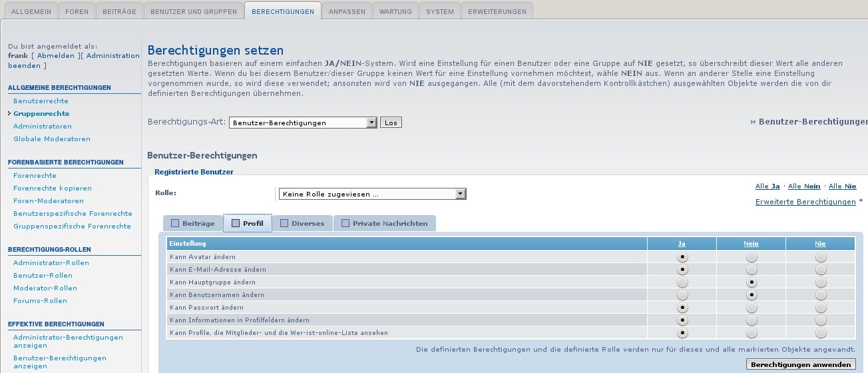Click the Los button

point(391,123)
